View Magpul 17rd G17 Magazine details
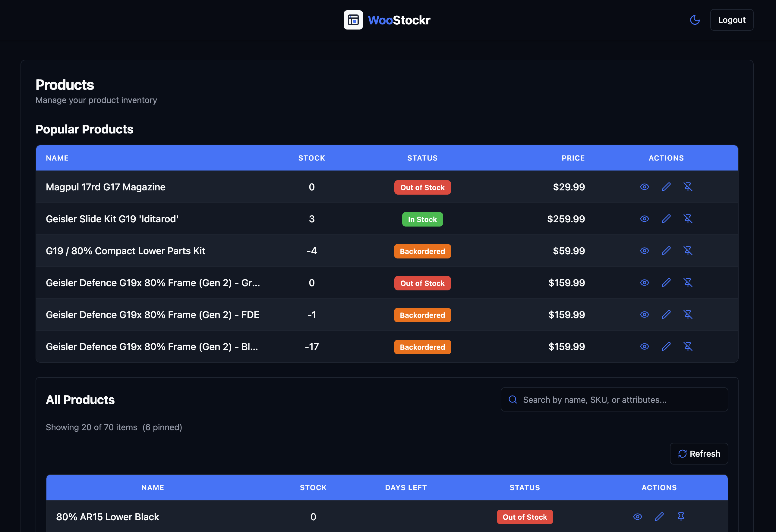The image size is (776, 532). (x=645, y=187)
